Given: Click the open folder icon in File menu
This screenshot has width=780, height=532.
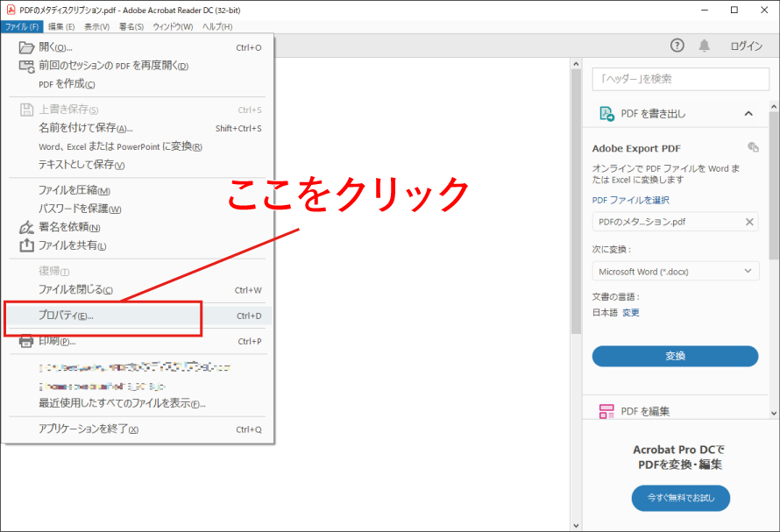Looking at the screenshot, I should 26,47.
